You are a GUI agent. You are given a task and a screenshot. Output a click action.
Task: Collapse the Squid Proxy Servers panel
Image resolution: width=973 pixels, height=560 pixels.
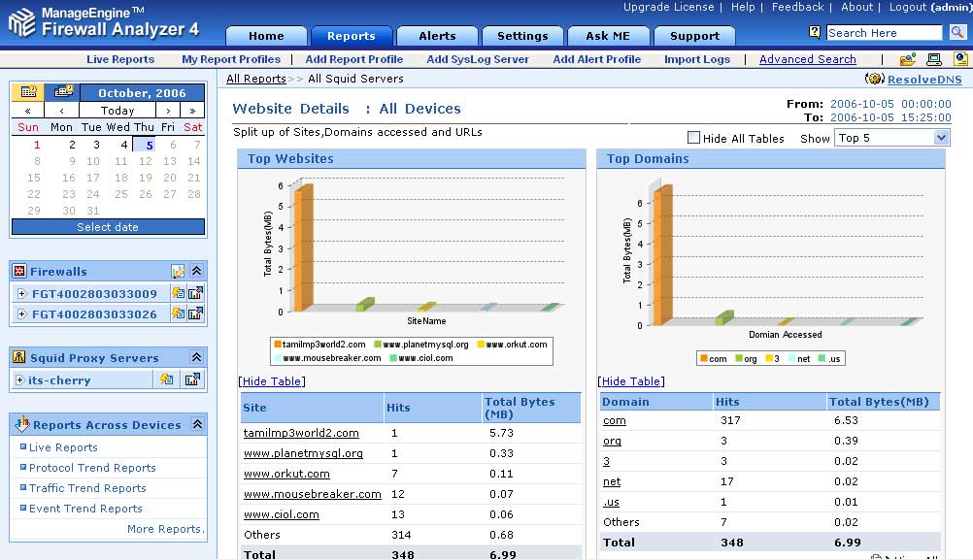coord(196,357)
